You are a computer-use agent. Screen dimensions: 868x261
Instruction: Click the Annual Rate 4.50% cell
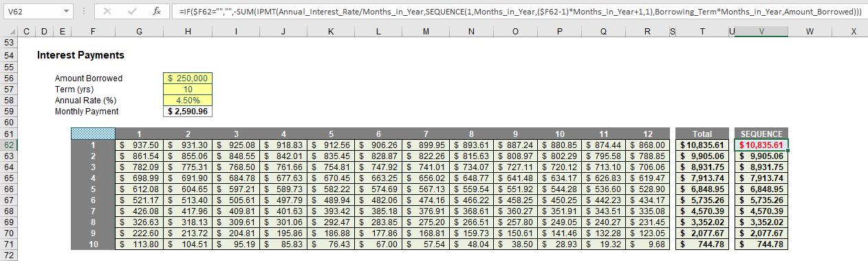[x=188, y=101]
